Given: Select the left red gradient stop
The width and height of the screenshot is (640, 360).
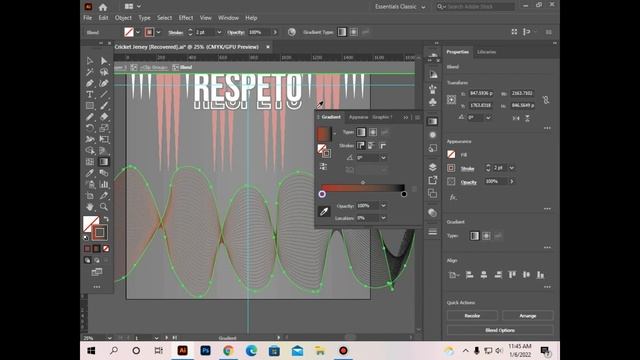Looking at the screenshot, I should click(322, 194).
